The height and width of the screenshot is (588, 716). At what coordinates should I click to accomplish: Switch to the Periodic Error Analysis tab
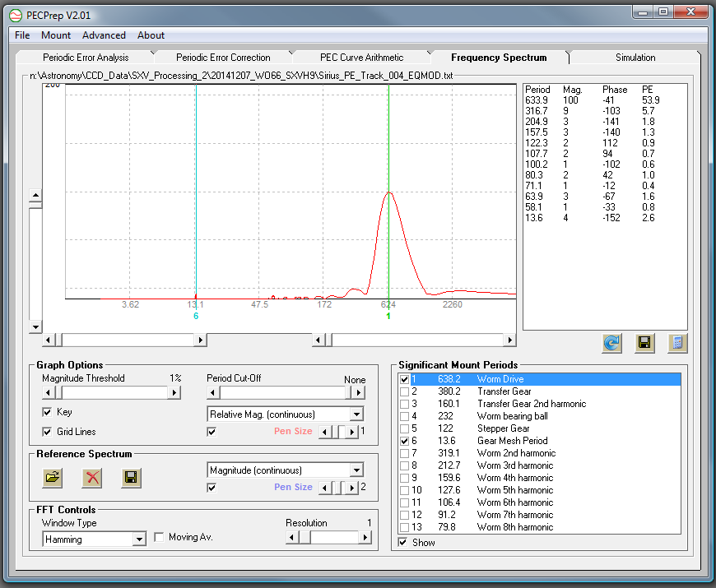click(86, 58)
